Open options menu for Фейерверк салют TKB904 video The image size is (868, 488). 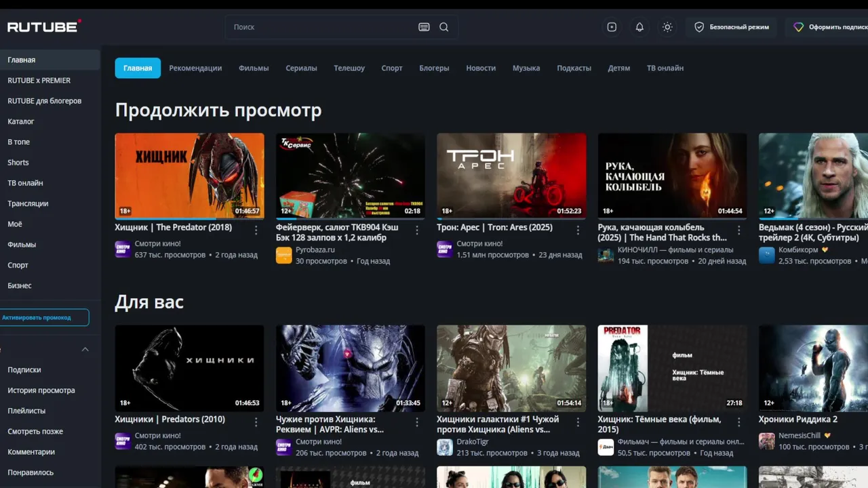417,230
